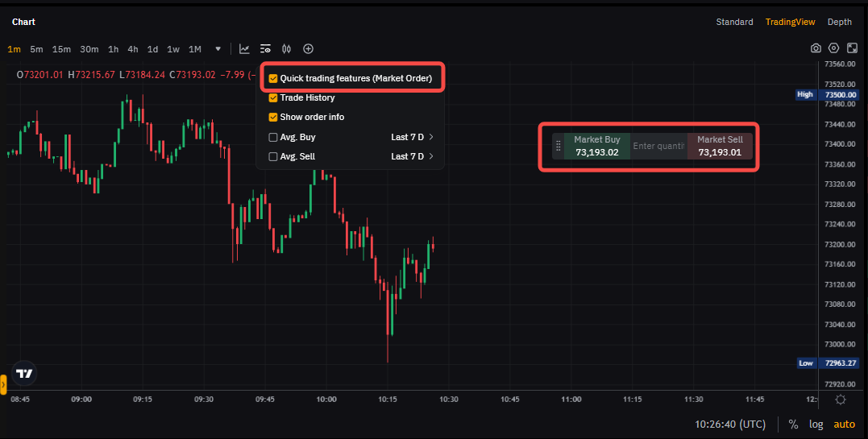Focus the Enter quantity input field
Viewport: 868px width, 439px height.
point(658,146)
